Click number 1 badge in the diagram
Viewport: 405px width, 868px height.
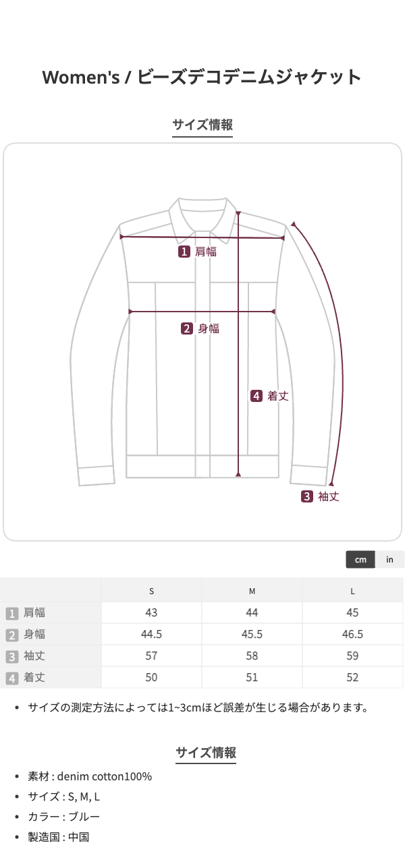point(184,252)
